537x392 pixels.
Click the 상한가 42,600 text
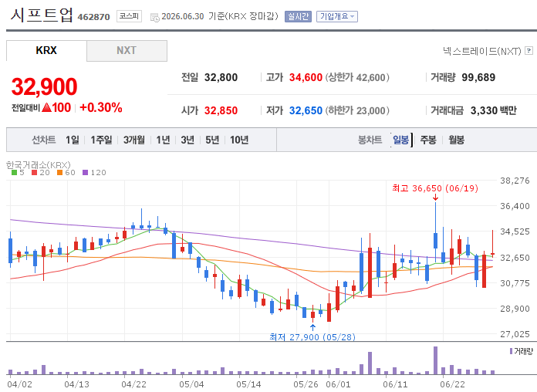point(357,77)
